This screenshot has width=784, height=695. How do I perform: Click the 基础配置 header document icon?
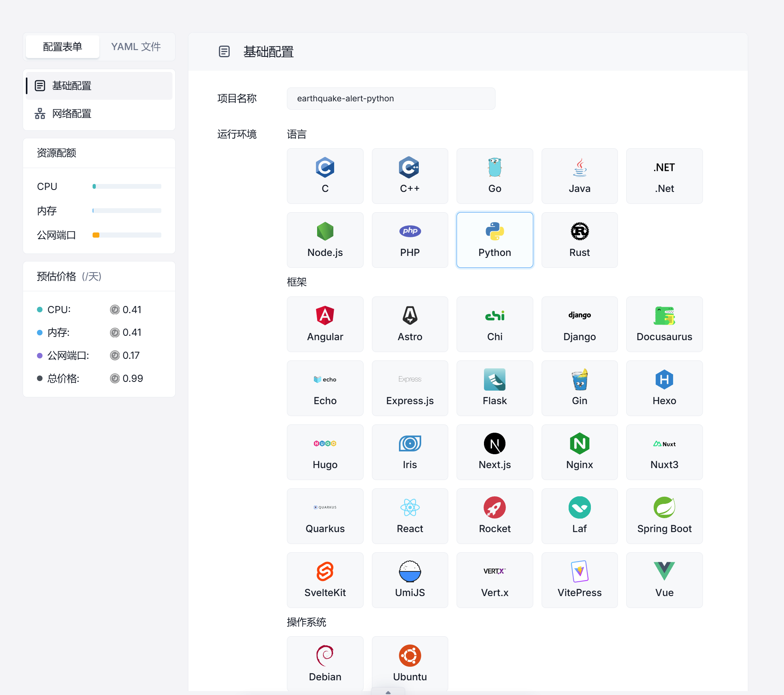point(224,52)
